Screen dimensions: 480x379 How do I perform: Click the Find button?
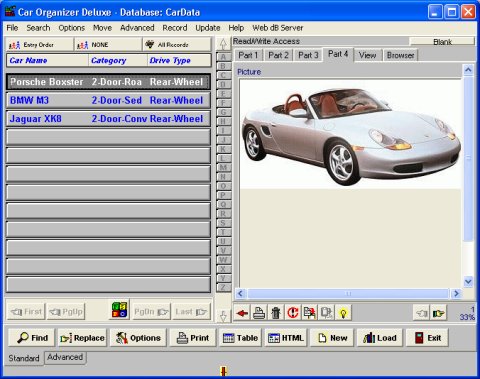click(x=32, y=338)
